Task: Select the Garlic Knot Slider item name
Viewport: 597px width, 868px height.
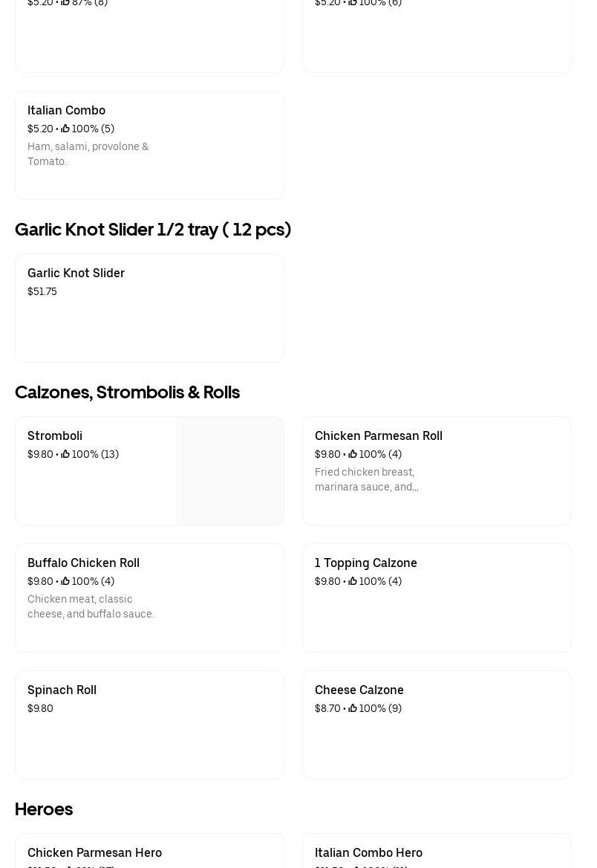Action: (x=76, y=273)
